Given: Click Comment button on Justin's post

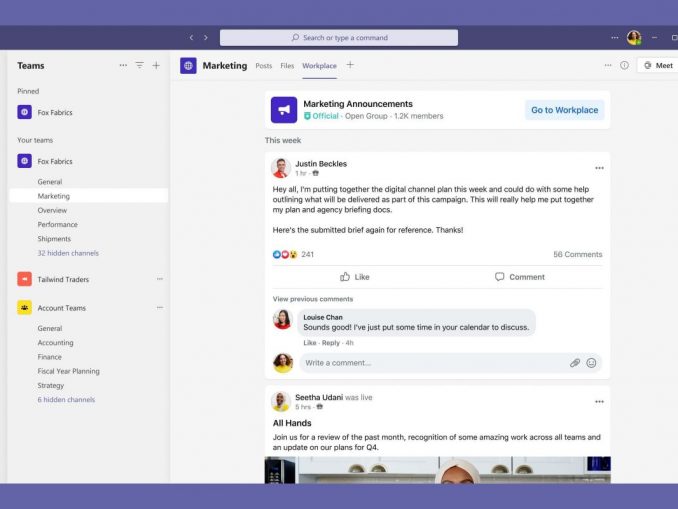Looking at the screenshot, I should point(520,277).
